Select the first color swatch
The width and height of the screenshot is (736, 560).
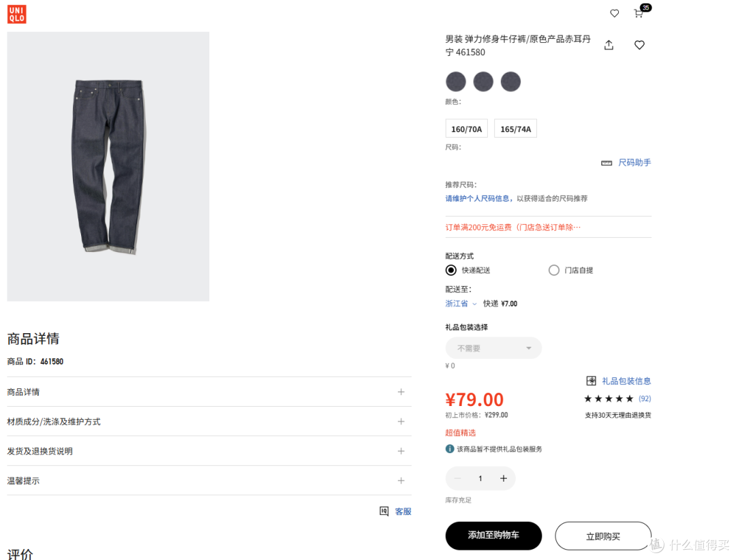(456, 82)
